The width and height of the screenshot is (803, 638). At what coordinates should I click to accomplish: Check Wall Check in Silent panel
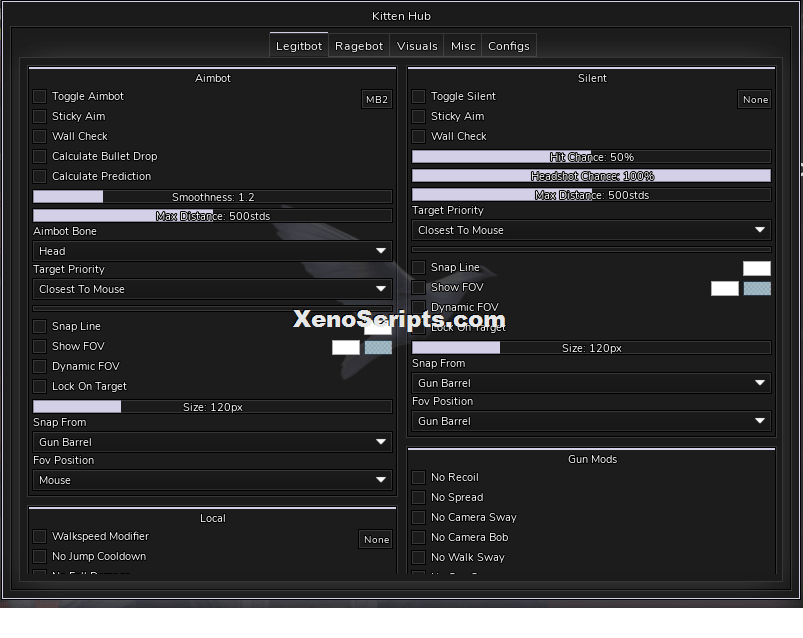(418, 136)
